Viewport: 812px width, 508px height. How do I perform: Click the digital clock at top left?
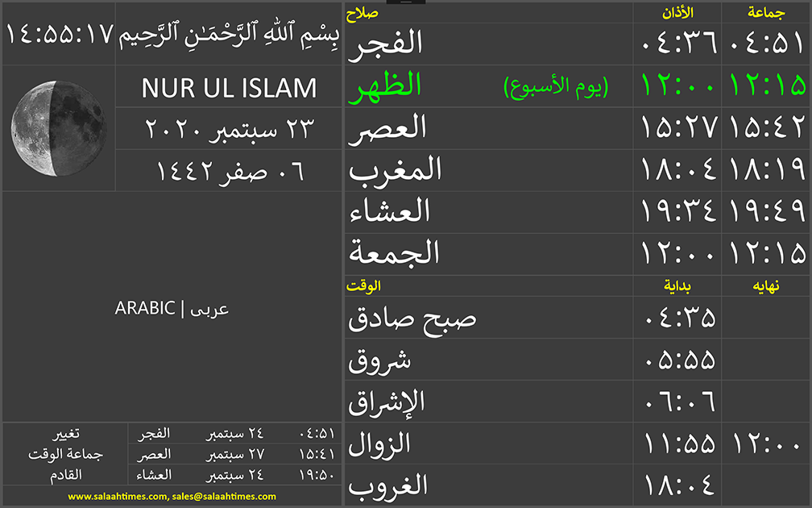pos(58,35)
